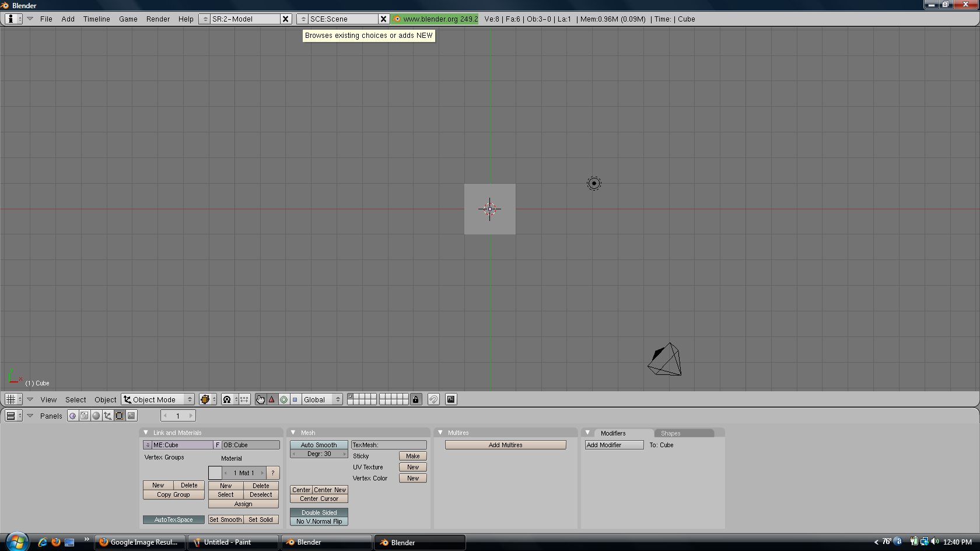Collapse the buttons header menus triangle
Image resolution: width=980 pixels, height=551 pixels.
[x=30, y=416]
